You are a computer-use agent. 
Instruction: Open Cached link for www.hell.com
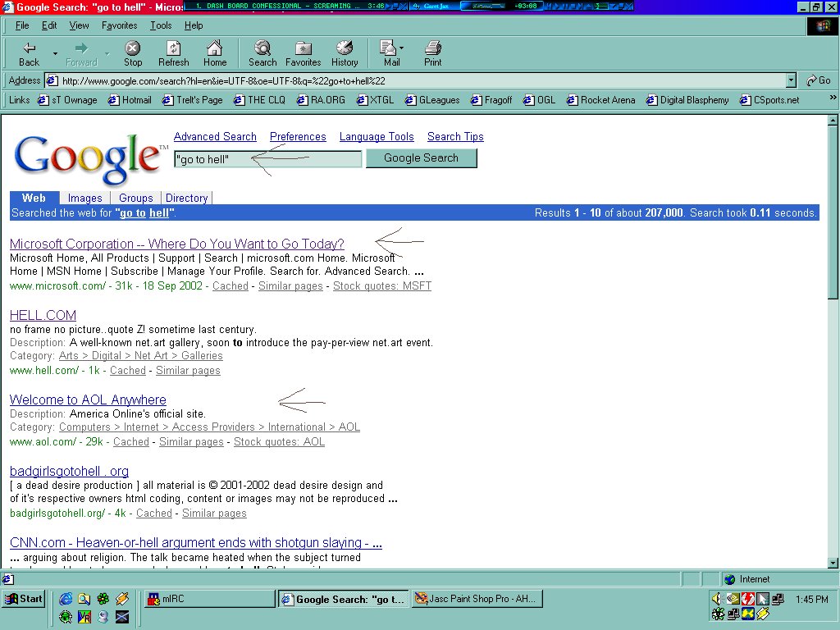[127, 370]
